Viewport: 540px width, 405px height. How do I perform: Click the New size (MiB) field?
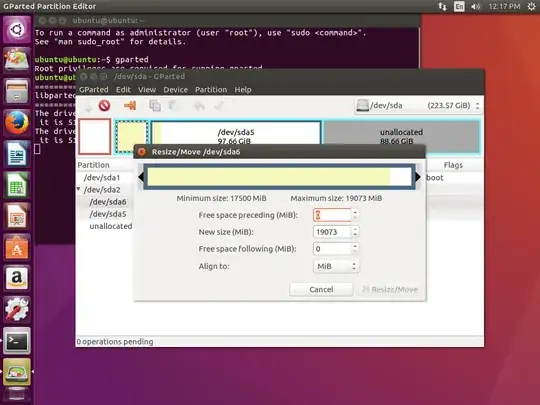[332, 232]
